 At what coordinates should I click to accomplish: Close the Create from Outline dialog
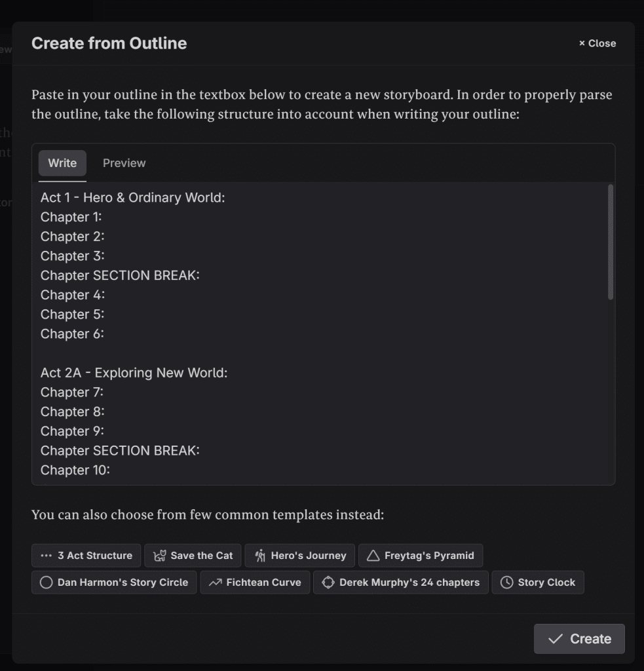pyautogui.click(x=597, y=43)
